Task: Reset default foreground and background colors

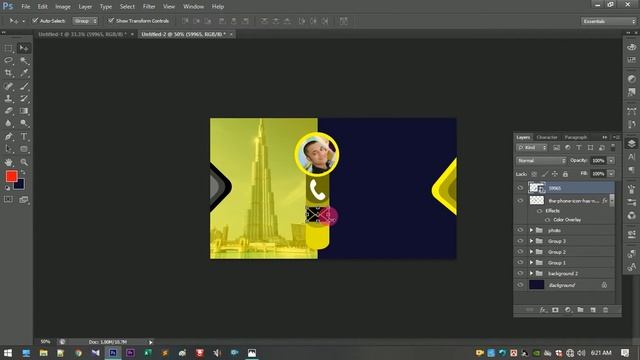Action: click(x=7, y=188)
